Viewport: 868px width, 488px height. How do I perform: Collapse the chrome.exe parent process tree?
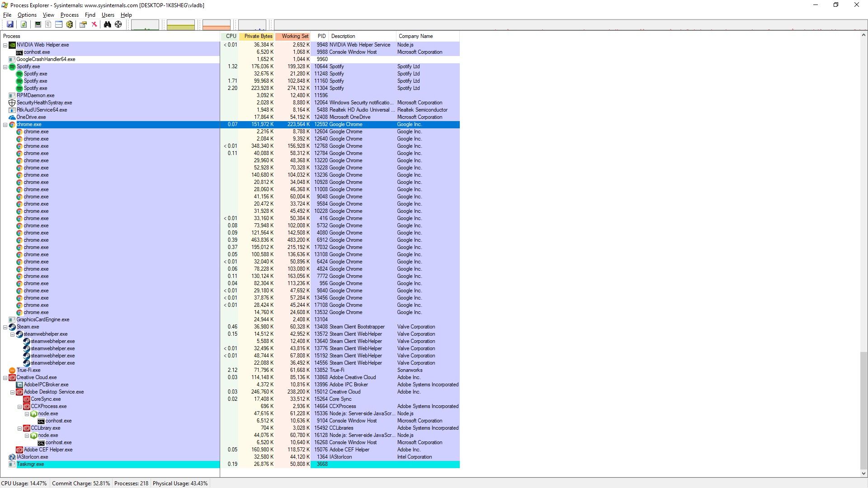click(x=5, y=125)
